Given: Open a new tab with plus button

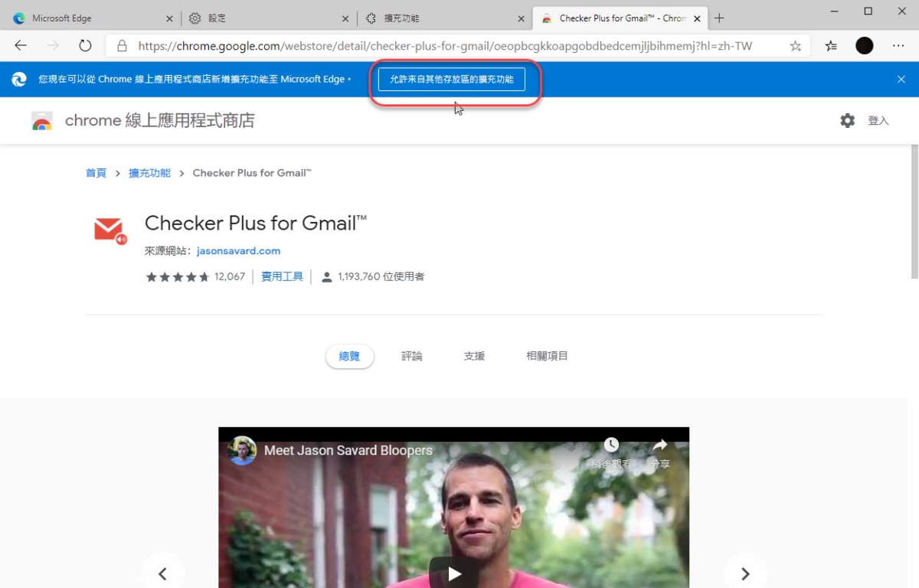Looking at the screenshot, I should tap(719, 18).
